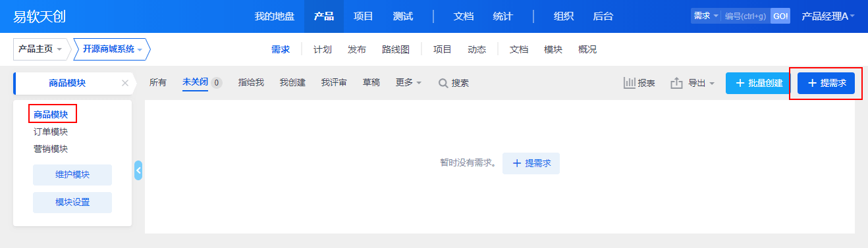Open 项目 in the product sub-navigation
Image resolution: width=868 pixels, height=248 pixels.
443,49
